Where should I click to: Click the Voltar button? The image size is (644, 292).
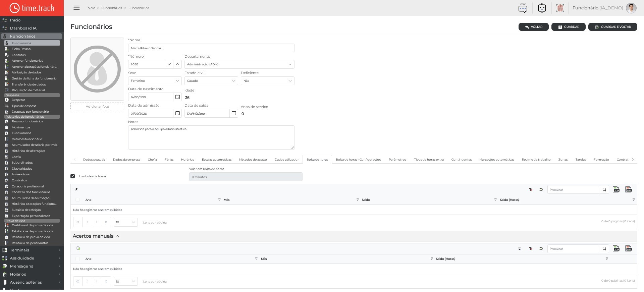534,27
